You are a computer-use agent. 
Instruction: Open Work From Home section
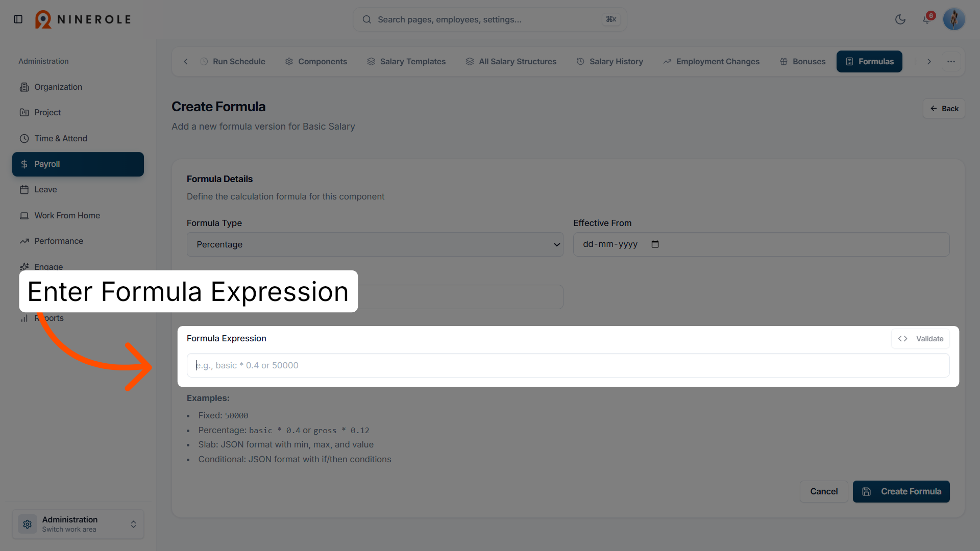[78, 215]
